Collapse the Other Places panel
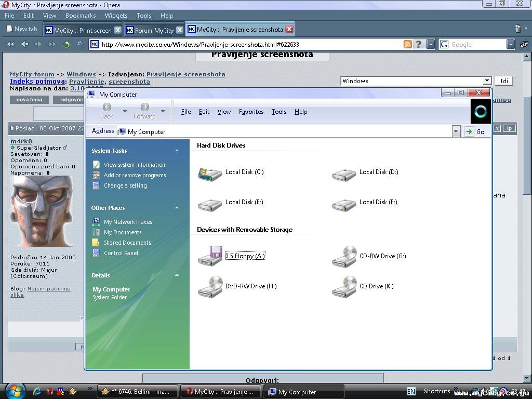 tap(177, 208)
